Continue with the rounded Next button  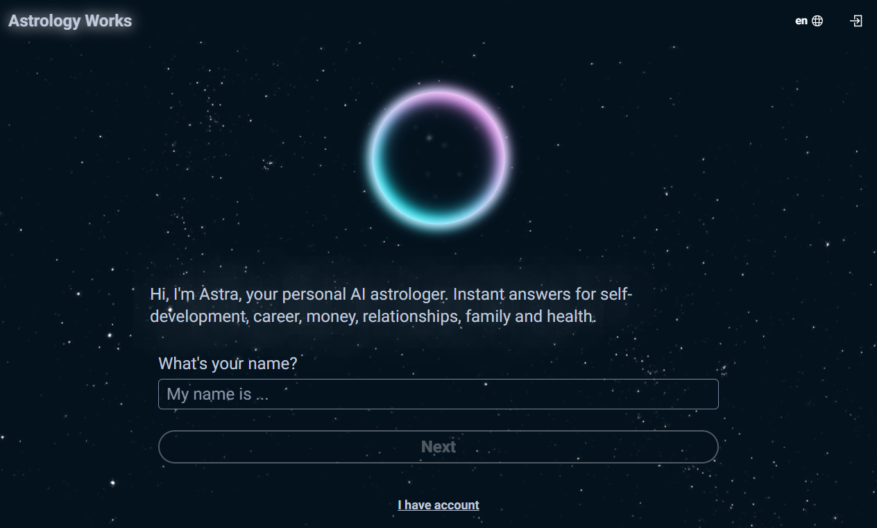(x=438, y=447)
